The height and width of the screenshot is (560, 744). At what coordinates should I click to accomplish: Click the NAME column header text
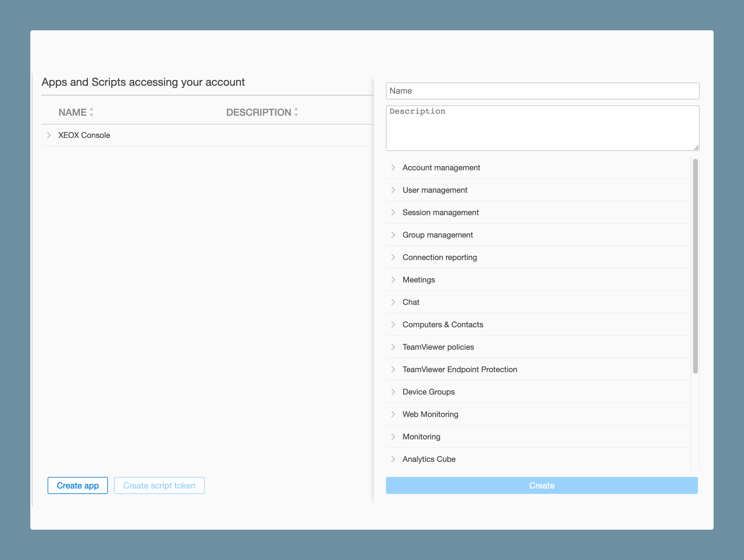73,112
